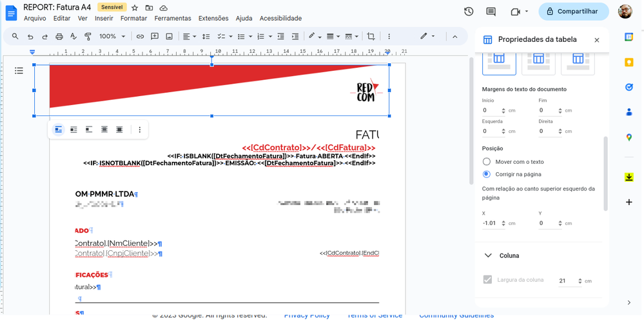Viewport: 644px width, 336px height.
Task: Print the document
Action: [59, 37]
